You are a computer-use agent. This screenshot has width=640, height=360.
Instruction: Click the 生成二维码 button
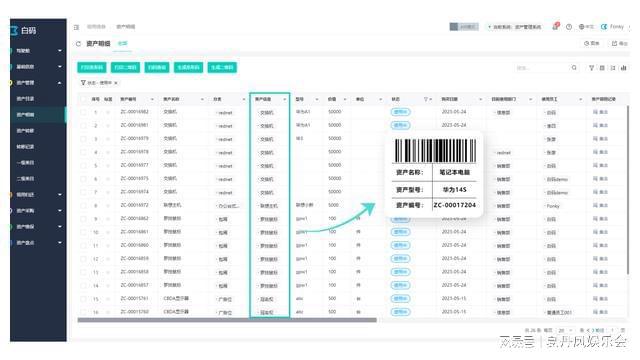tap(222, 67)
